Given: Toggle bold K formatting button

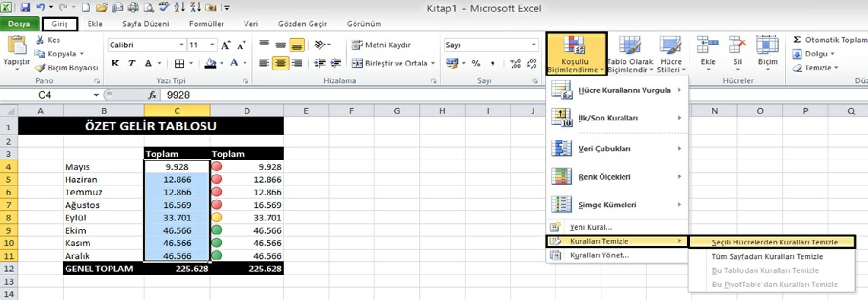Looking at the screenshot, I should coord(115,63).
